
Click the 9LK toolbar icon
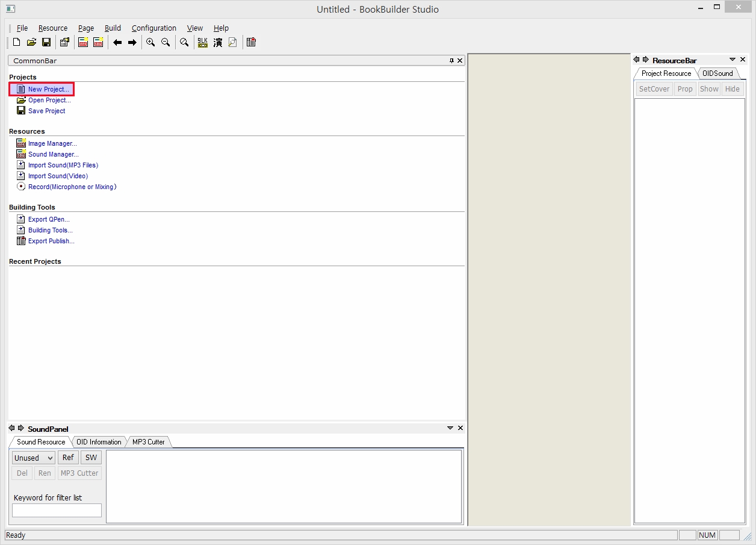pyautogui.click(x=203, y=42)
